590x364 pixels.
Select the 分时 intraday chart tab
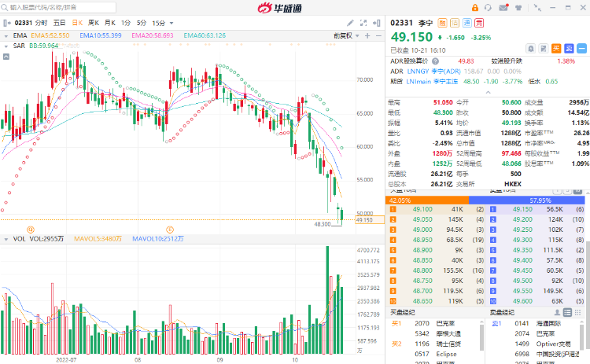pos(41,23)
